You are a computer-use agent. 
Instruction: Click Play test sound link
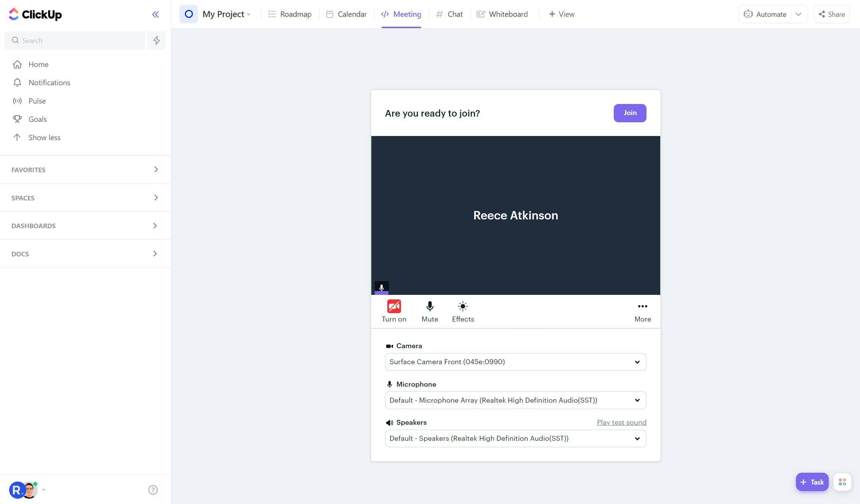(621, 422)
